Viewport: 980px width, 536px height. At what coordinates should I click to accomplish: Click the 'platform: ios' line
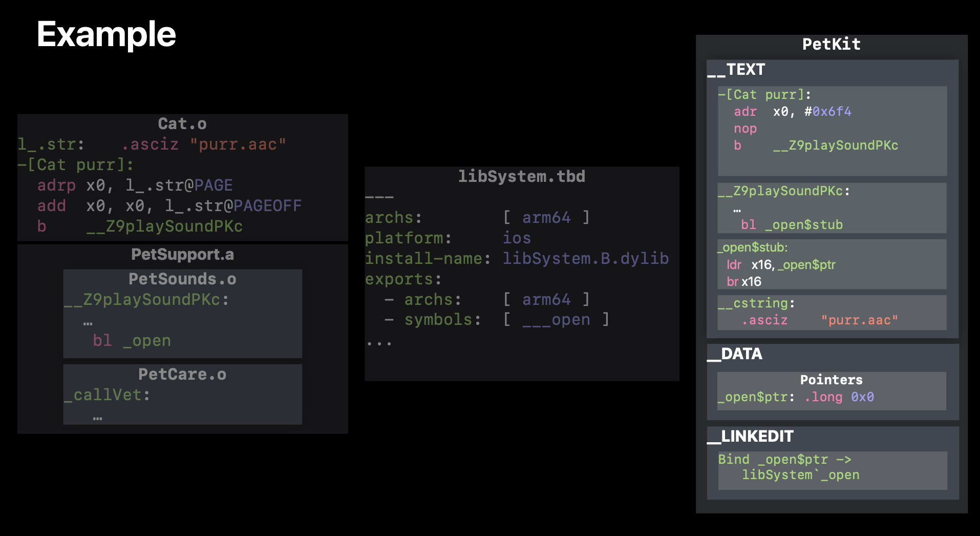pyautogui.click(x=448, y=238)
